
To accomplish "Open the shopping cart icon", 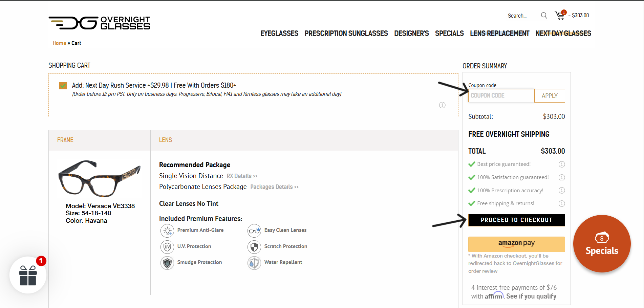I will (x=560, y=15).
